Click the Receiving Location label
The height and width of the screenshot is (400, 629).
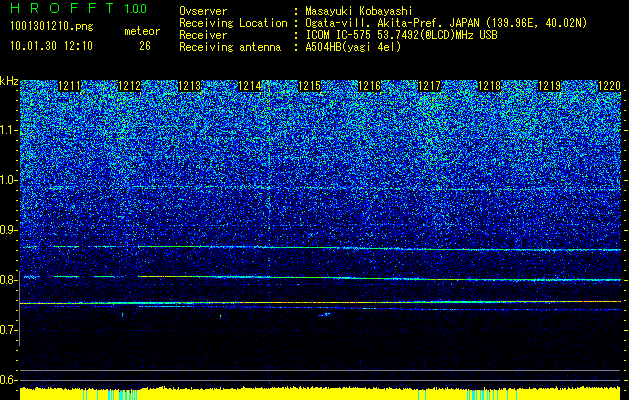(233, 23)
